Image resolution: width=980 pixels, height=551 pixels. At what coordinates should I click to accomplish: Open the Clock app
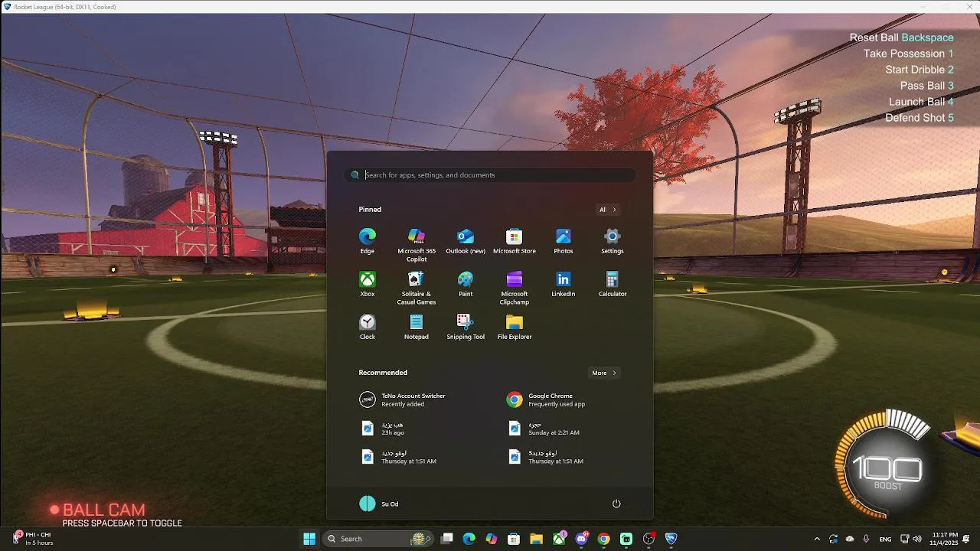[x=367, y=327]
